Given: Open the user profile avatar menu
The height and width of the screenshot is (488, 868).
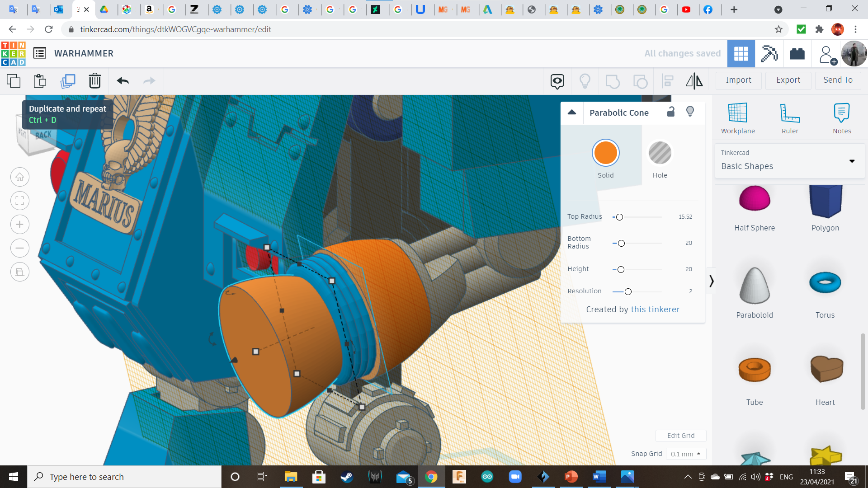Looking at the screenshot, I should tap(854, 54).
